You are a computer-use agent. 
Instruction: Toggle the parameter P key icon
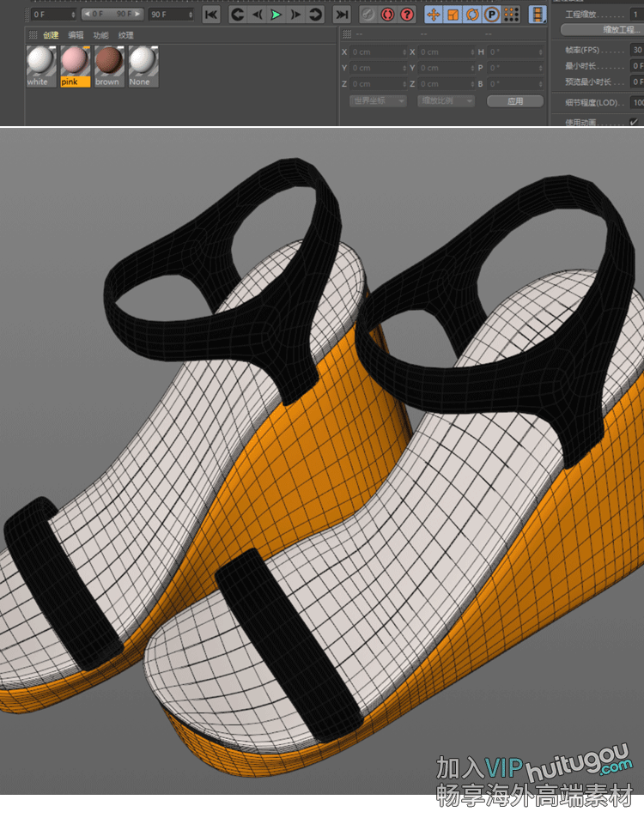coord(491,15)
